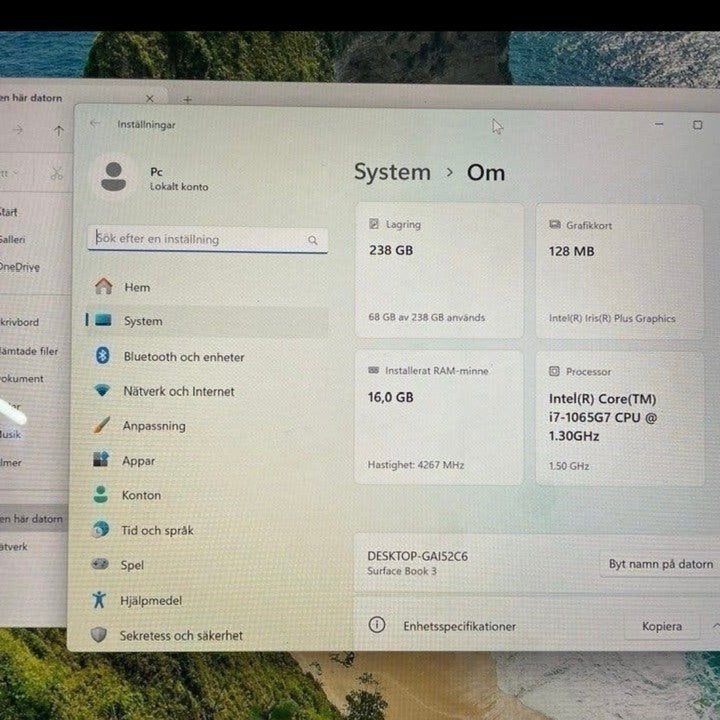The width and height of the screenshot is (720, 720).
Task: Collapse the Enhetsspecifikationer section chevron
Action: click(716, 626)
